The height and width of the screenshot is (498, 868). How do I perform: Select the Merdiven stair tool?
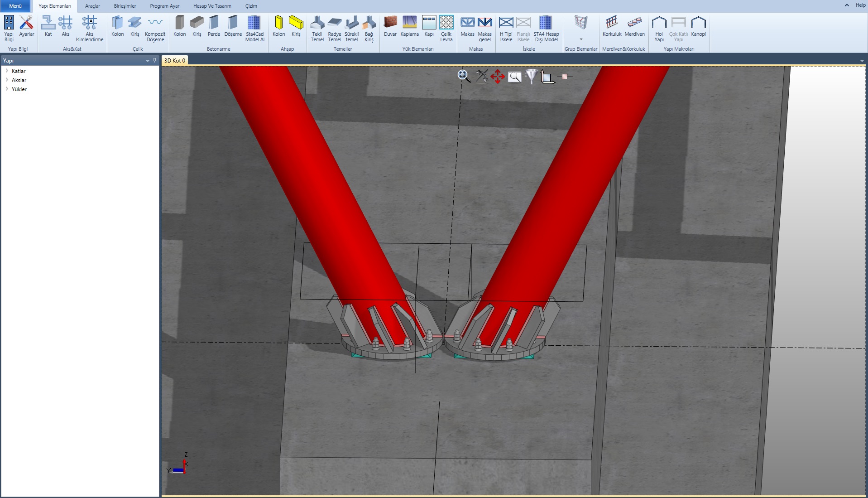pos(634,26)
